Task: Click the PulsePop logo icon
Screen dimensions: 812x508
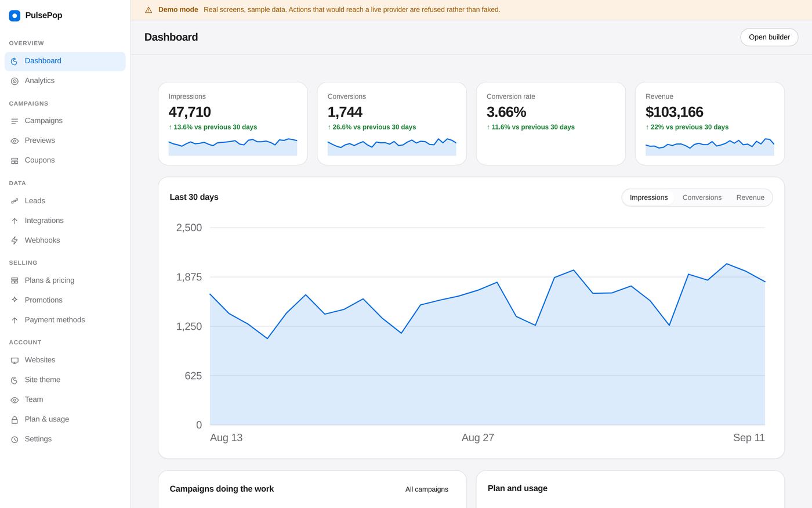Action: tap(14, 16)
